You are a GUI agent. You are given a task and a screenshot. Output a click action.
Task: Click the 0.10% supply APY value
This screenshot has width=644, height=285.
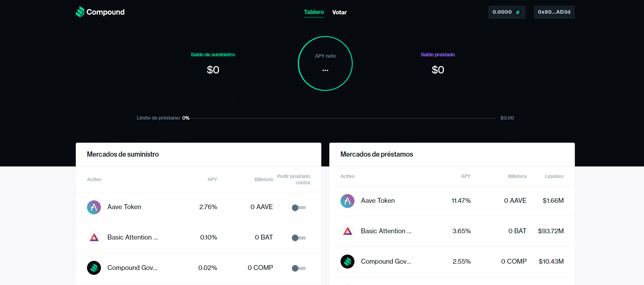pyautogui.click(x=208, y=237)
